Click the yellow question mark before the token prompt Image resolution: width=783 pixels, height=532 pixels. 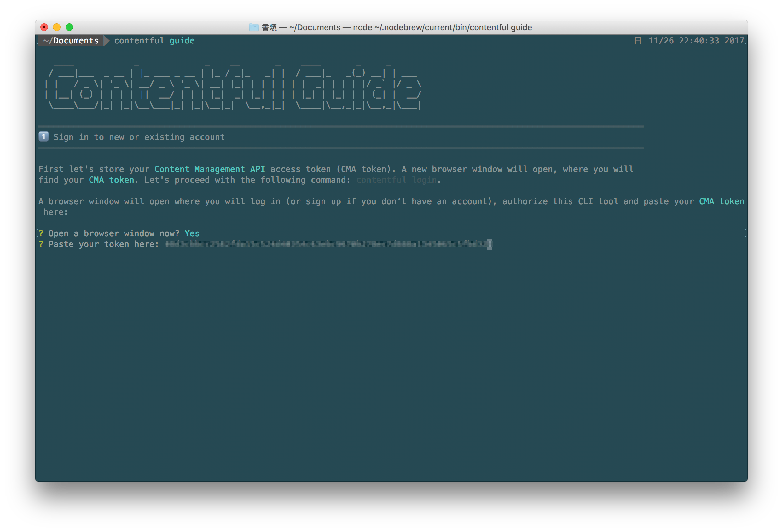click(41, 244)
